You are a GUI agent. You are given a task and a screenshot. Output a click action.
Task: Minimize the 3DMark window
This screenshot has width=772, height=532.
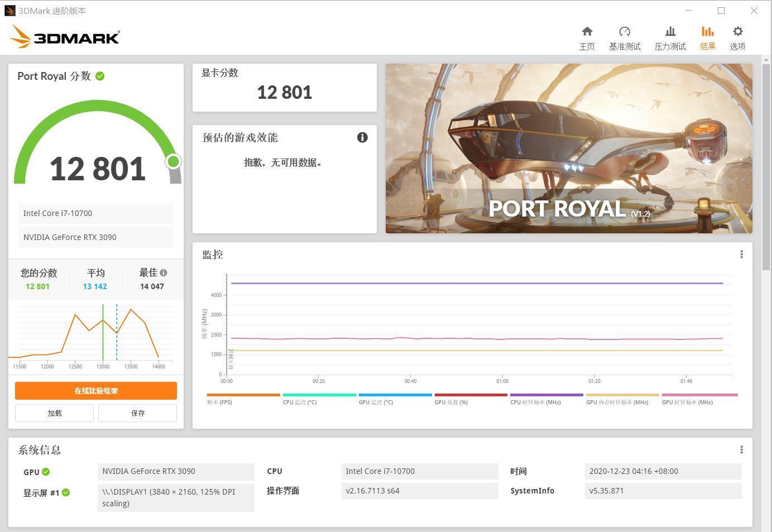coord(689,11)
